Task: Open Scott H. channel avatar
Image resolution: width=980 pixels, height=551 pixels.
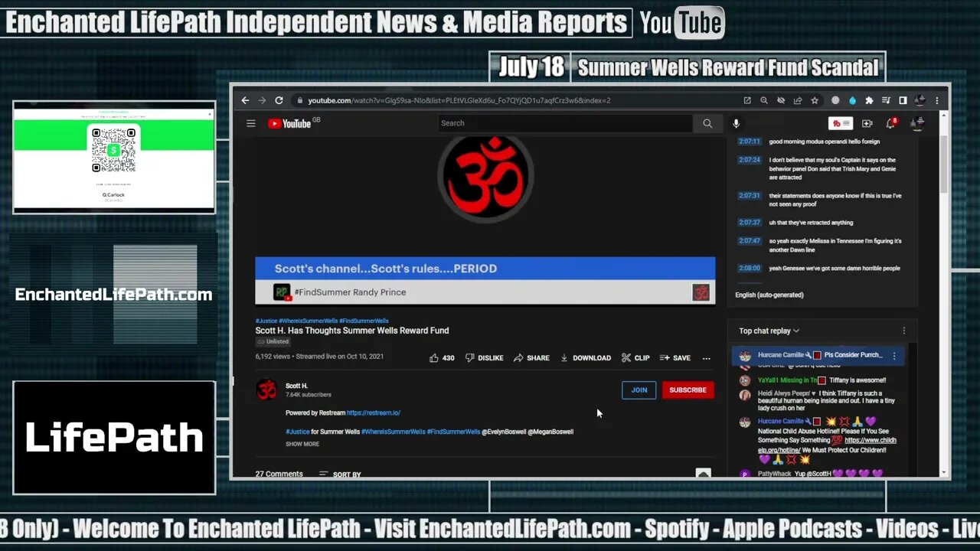Action: [x=266, y=390]
